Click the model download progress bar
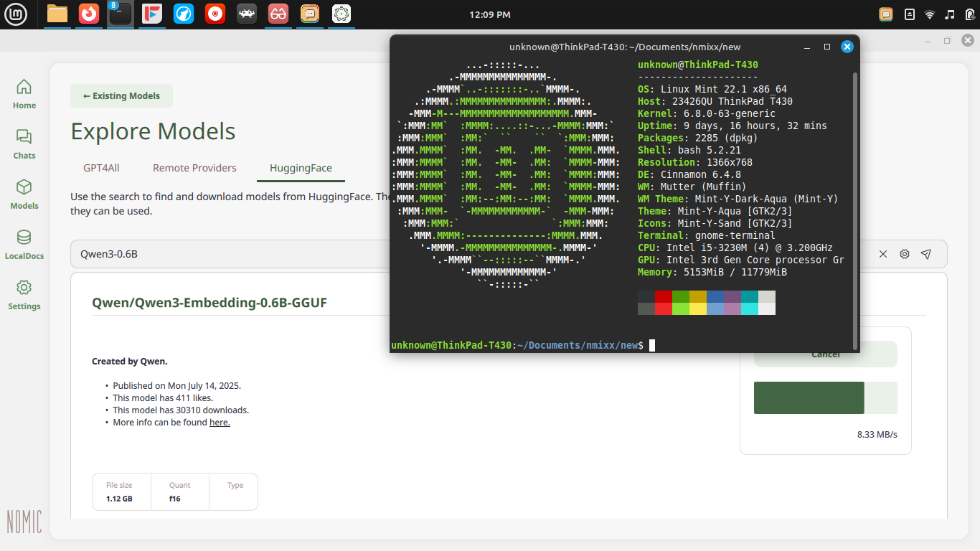The width and height of the screenshot is (980, 551). pyautogui.click(x=825, y=397)
